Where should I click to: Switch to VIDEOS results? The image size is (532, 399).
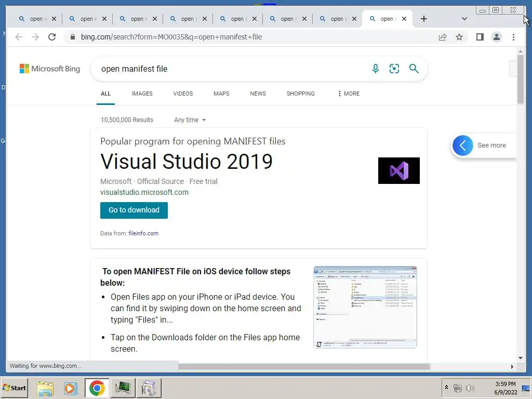click(x=183, y=94)
